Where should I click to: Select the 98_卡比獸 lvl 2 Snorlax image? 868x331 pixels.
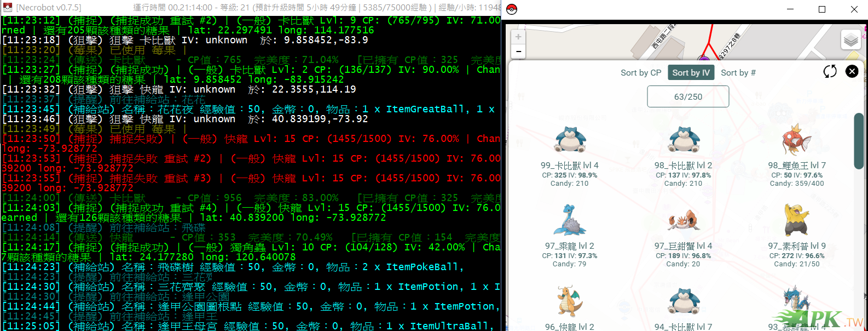684,140
